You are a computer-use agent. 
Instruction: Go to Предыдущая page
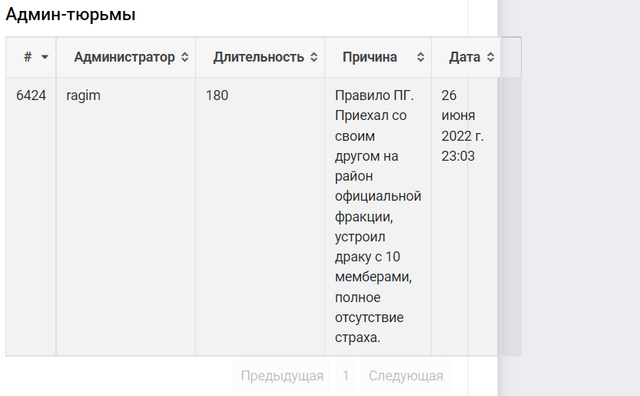coord(282,376)
